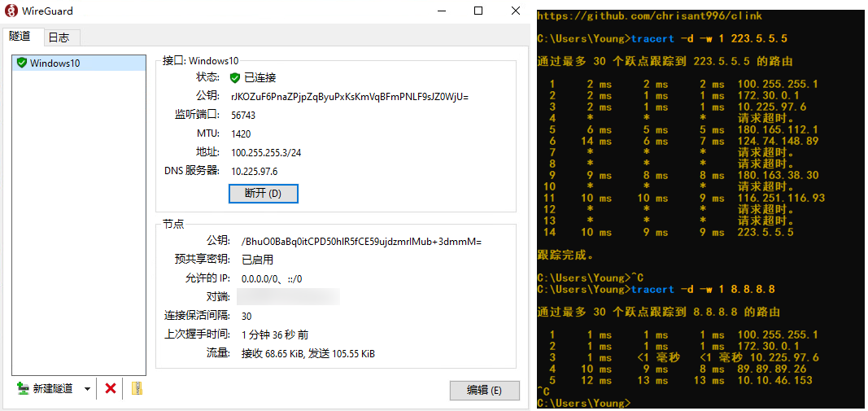Disconnect using the 断开 (D) button
The width and height of the screenshot is (868, 411).
(x=264, y=194)
